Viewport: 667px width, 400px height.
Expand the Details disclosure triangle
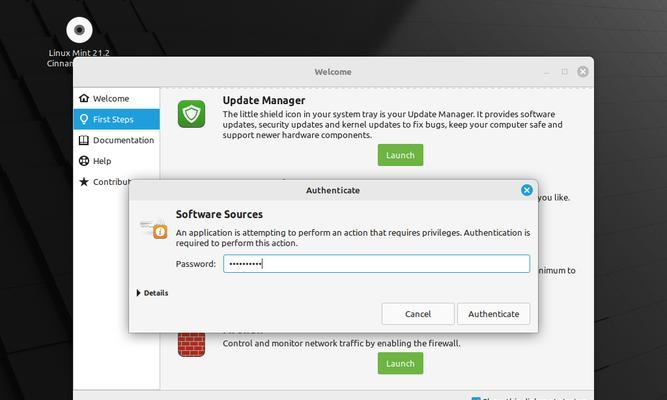pyautogui.click(x=139, y=293)
